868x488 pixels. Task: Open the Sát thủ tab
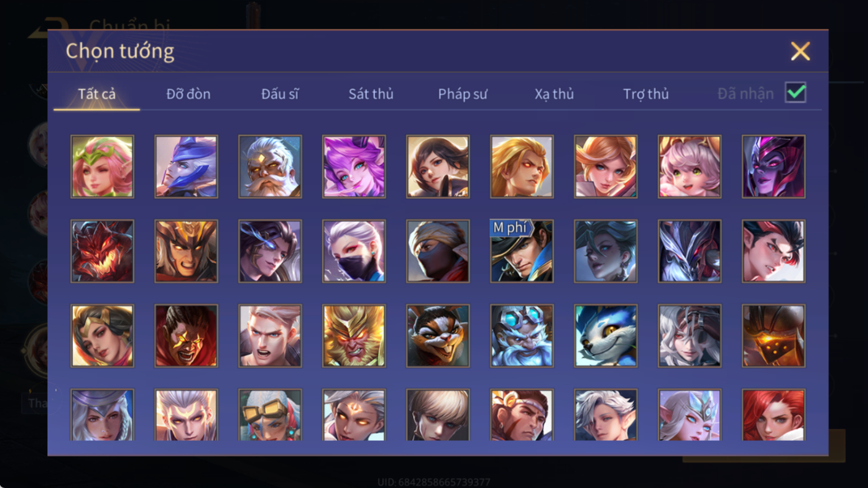[371, 94]
